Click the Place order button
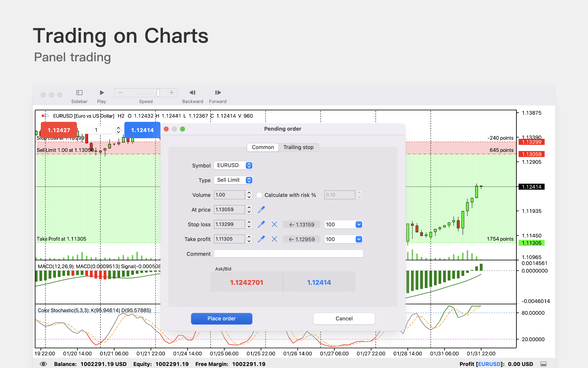 (222, 319)
